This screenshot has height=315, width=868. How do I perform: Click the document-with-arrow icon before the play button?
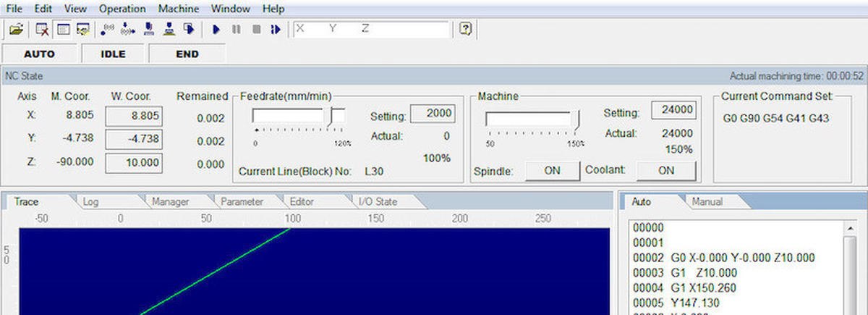[x=188, y=29]
